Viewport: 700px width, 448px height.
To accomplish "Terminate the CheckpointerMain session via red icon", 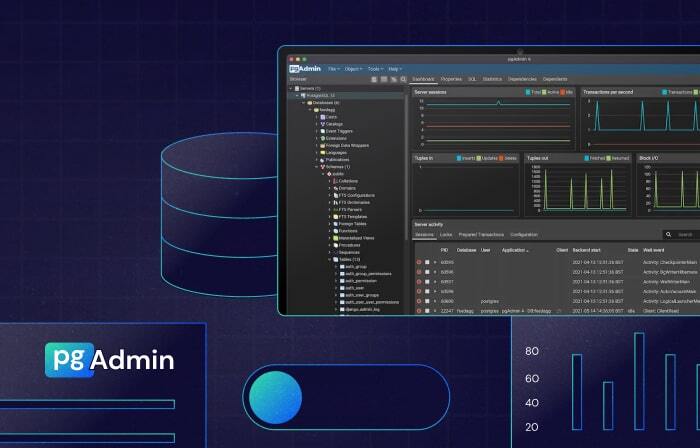I will pos(419,262).
